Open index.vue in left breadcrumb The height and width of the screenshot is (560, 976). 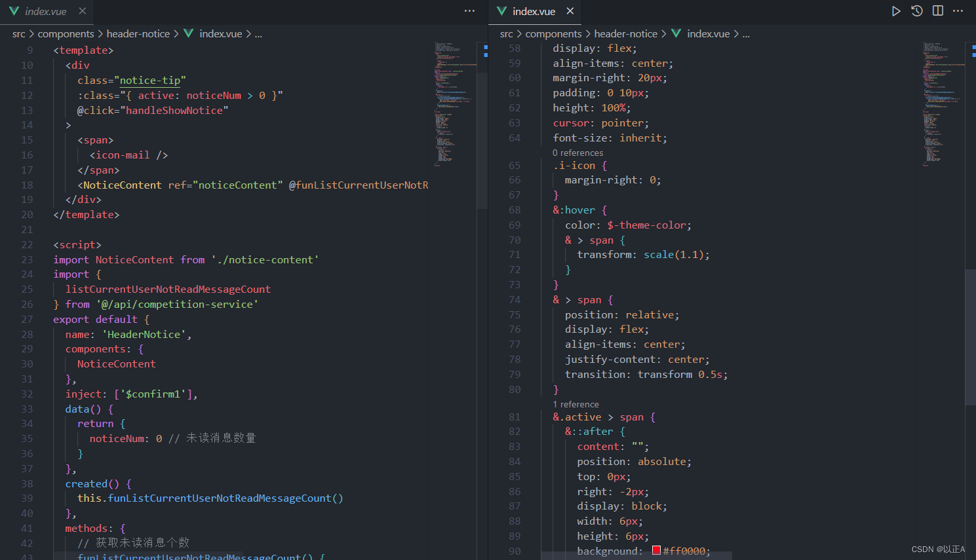tap(221, 34)
